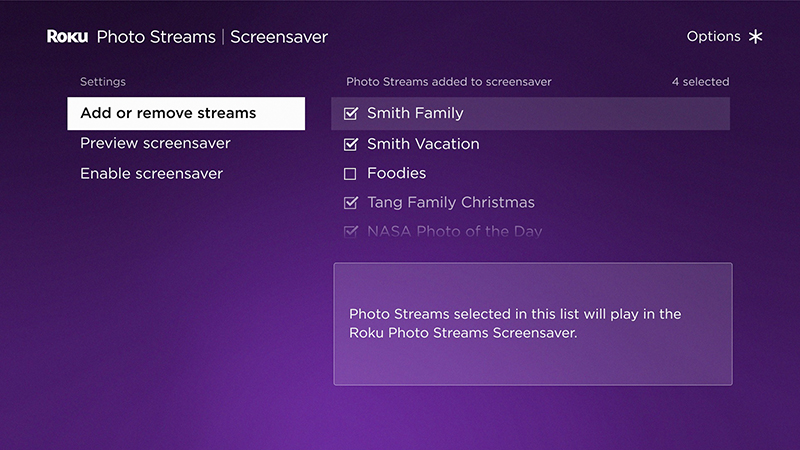Click the 4 selected counter
The width and height of the screenshot is (800, 450).
point(700,82)
